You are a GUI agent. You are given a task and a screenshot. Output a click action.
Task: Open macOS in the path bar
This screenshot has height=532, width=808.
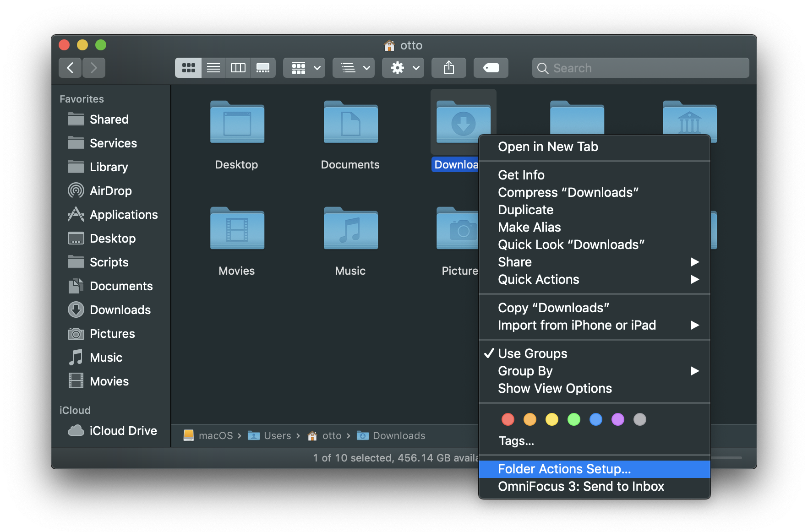point(215,435)
